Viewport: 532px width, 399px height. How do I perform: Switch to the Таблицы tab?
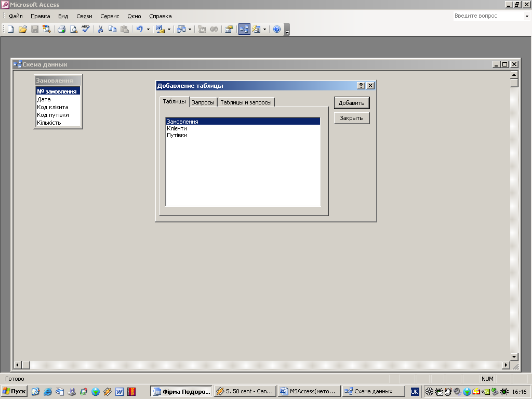tap(174, 101)
